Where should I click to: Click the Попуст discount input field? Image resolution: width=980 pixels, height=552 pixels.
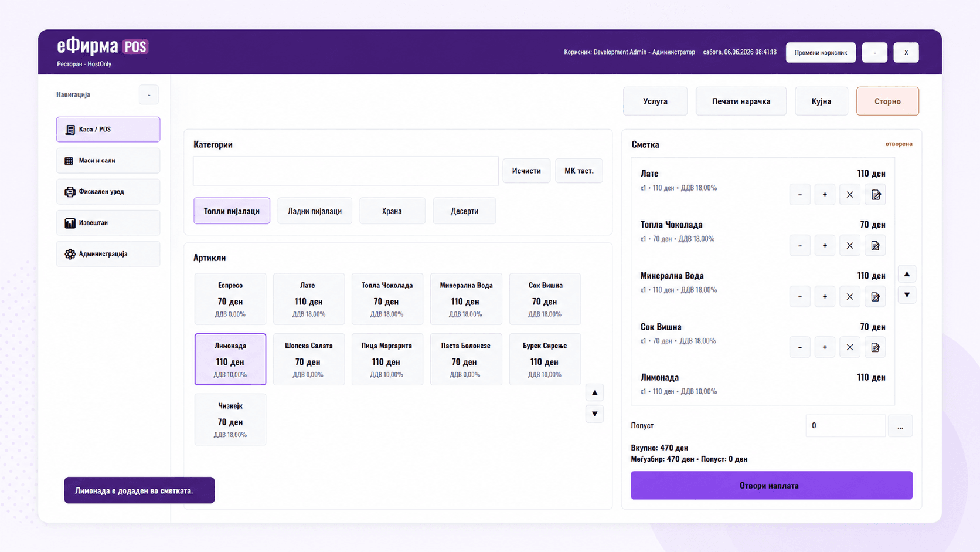point(845,426)
